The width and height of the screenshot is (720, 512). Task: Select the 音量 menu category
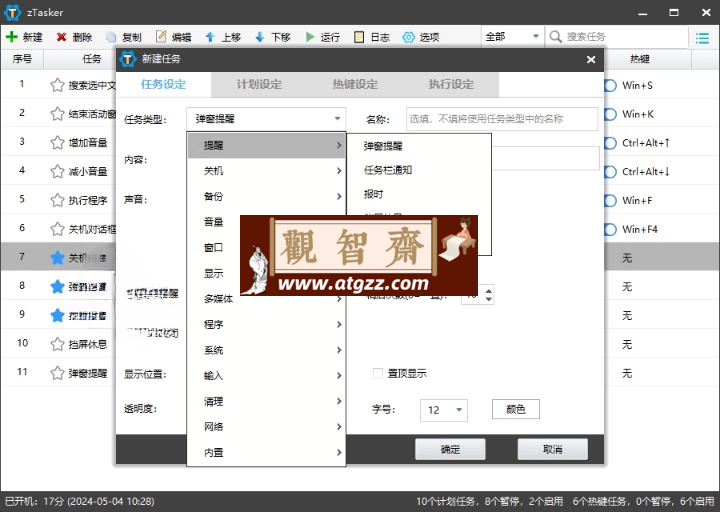point(214,222)
